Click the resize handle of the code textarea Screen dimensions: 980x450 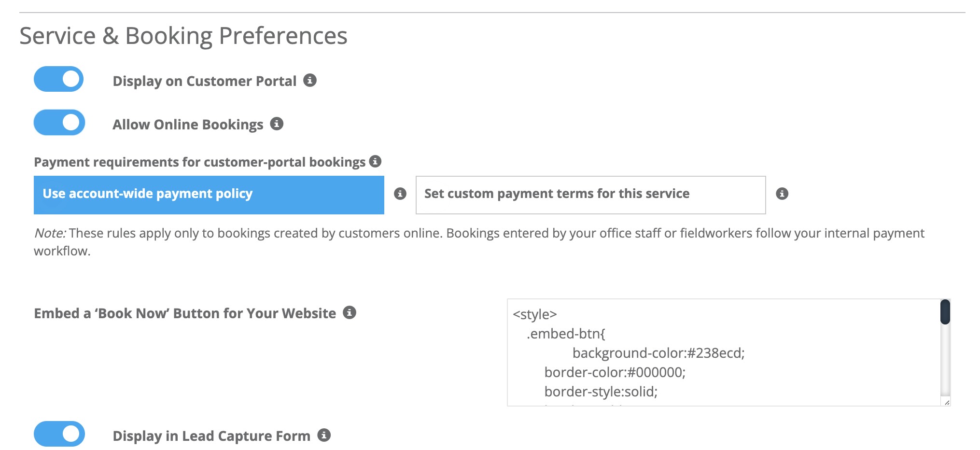click(x=947, y=402)
